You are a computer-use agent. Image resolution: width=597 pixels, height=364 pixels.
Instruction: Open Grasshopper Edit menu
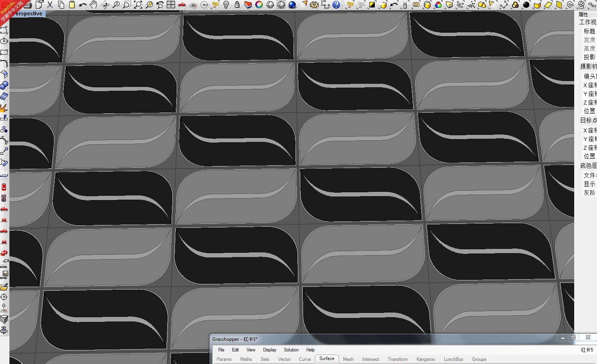click(x=236, y=350)
